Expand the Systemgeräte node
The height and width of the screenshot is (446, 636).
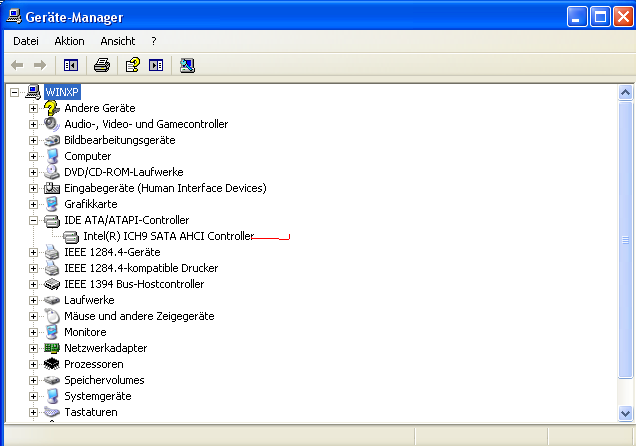(x=33, y=397)
